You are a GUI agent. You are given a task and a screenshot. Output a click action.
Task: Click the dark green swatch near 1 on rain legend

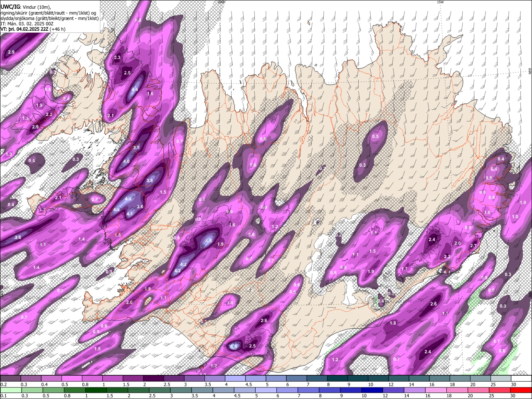click(96, 390)
